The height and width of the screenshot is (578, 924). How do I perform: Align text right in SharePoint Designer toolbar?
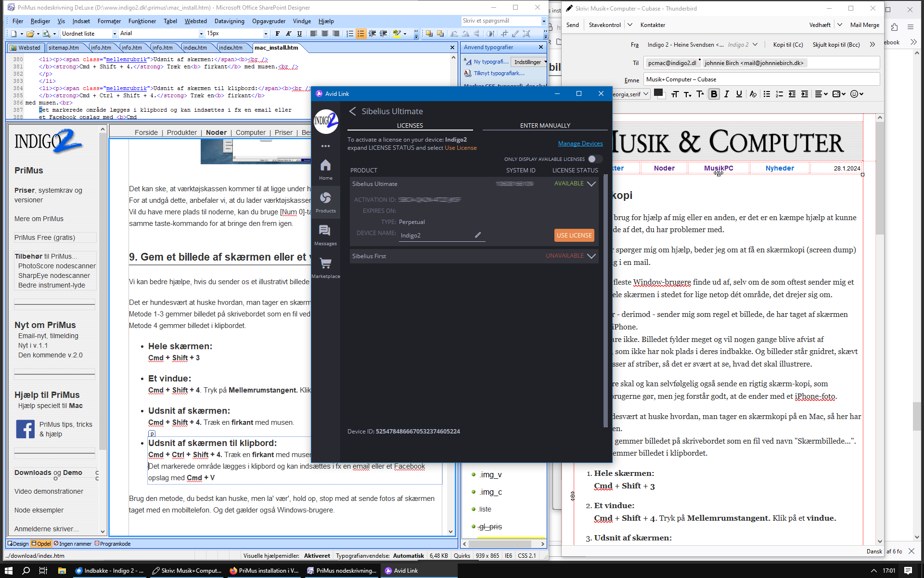point(336,34)
